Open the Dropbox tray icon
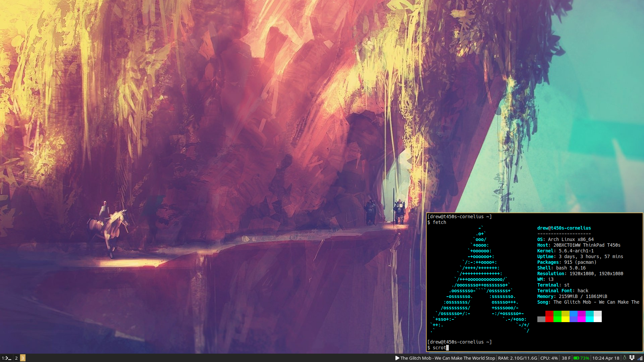Viewport: 644px width, 362px height. click(x=632, y=358)
